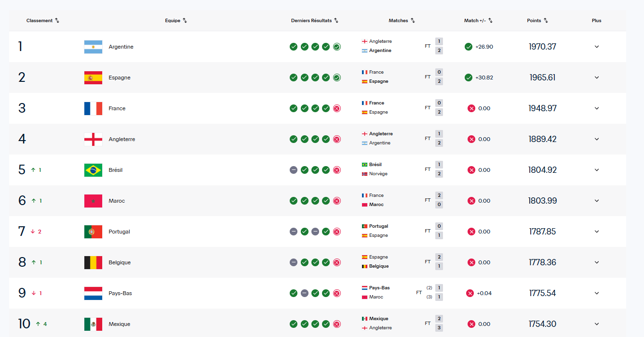Click red cross beside +0.04
The height and width of the screenshot is (337, 644).
[470, 293]
